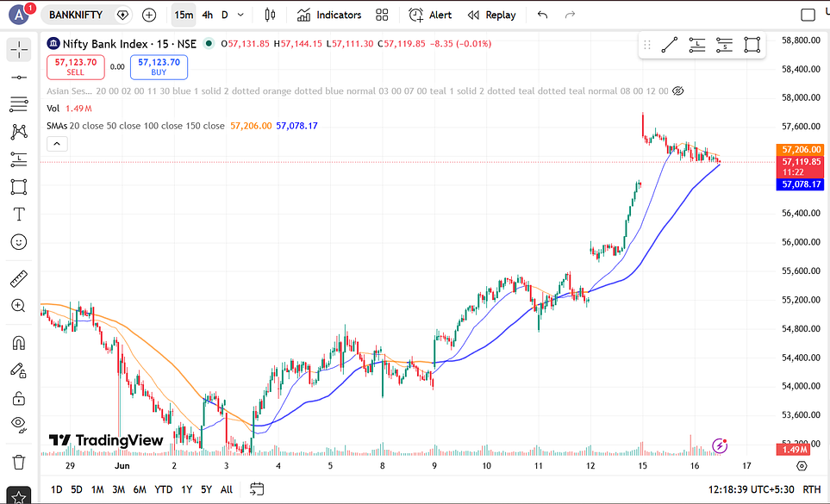Select the Text annotation tool

(x=19, y=215)
